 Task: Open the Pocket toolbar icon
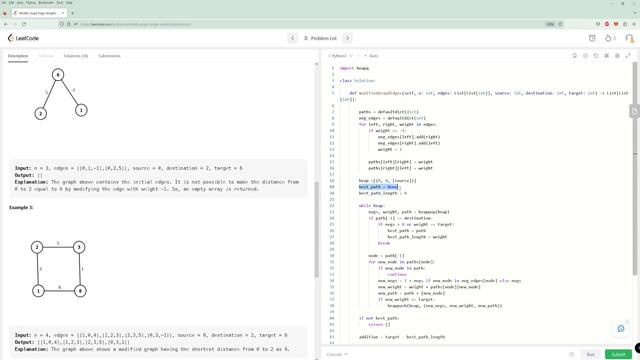598,24
